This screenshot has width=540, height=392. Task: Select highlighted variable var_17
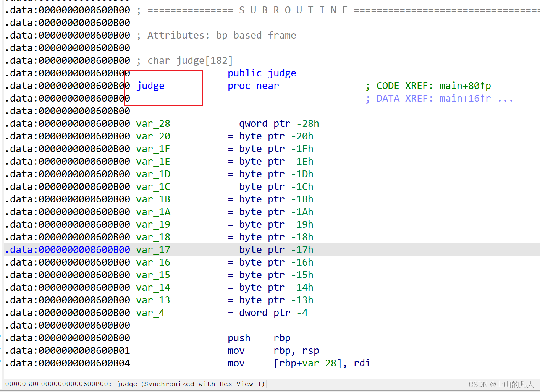pos(153,250)
